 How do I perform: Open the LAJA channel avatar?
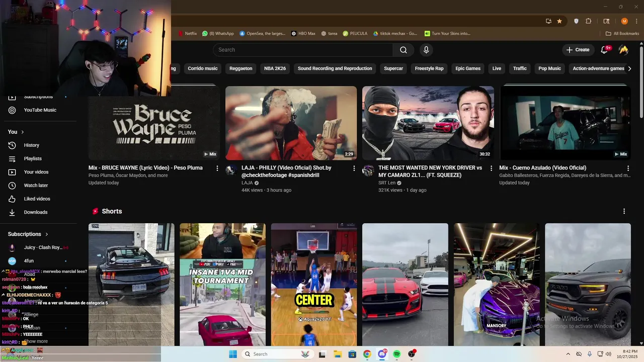[x=231, y=170]
